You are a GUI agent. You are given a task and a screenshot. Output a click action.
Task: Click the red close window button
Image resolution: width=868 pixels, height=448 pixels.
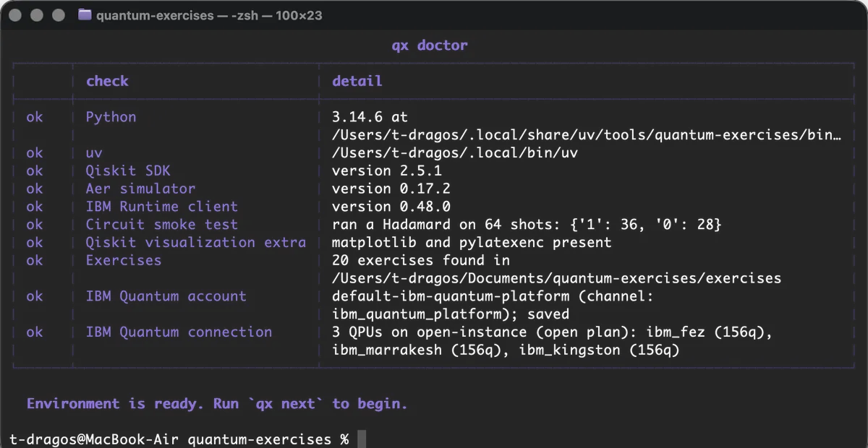[x=16, y=15]
